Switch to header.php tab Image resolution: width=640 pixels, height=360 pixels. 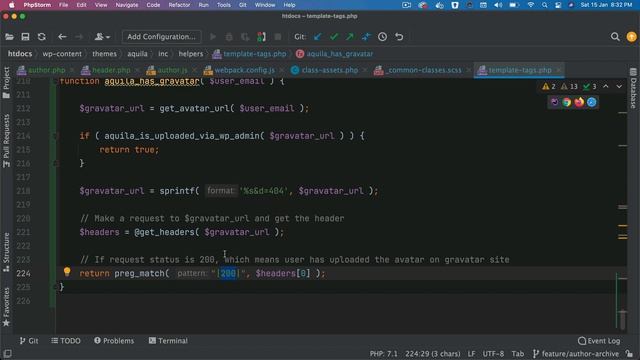click(x=111, y=70)
